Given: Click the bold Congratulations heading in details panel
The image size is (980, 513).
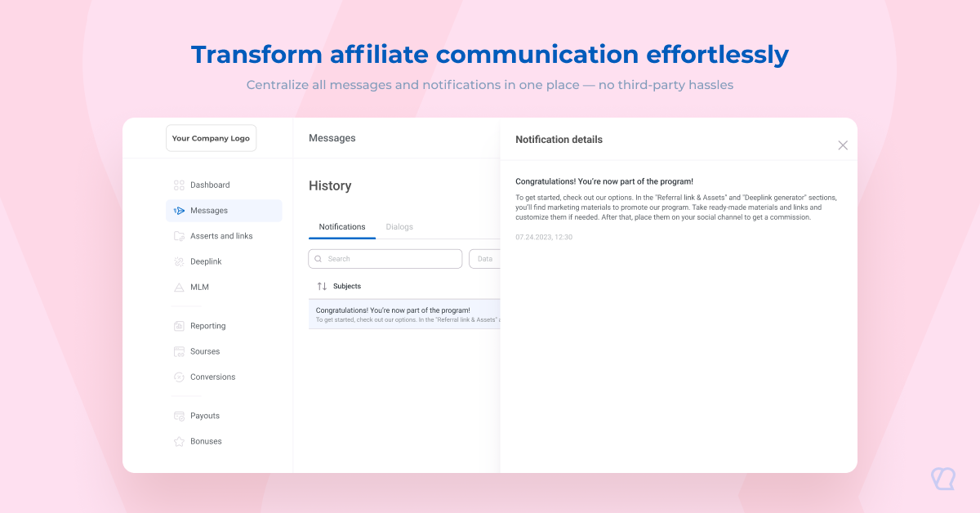Looking at the screenshot, I should click(x=604, y=181).
